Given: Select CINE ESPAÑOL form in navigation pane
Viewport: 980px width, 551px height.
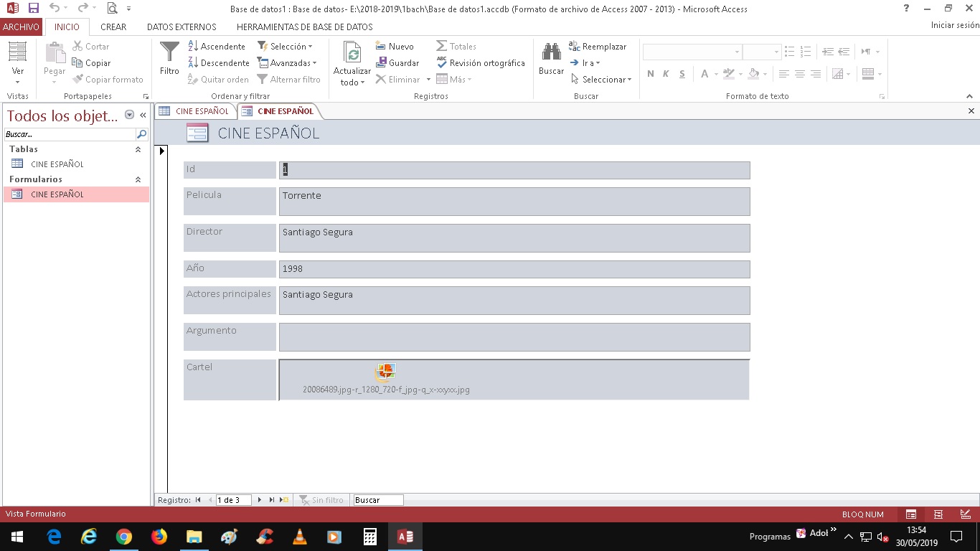Looking at the screenshot, I should pyautogui.click(x=76, y=194).
